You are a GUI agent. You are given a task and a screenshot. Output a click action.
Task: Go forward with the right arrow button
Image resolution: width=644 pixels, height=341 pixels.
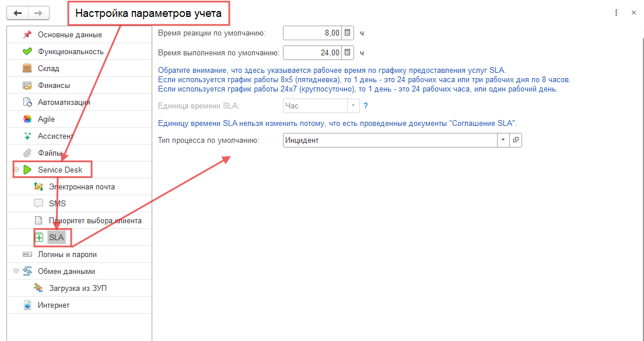(x=38, y=13)
